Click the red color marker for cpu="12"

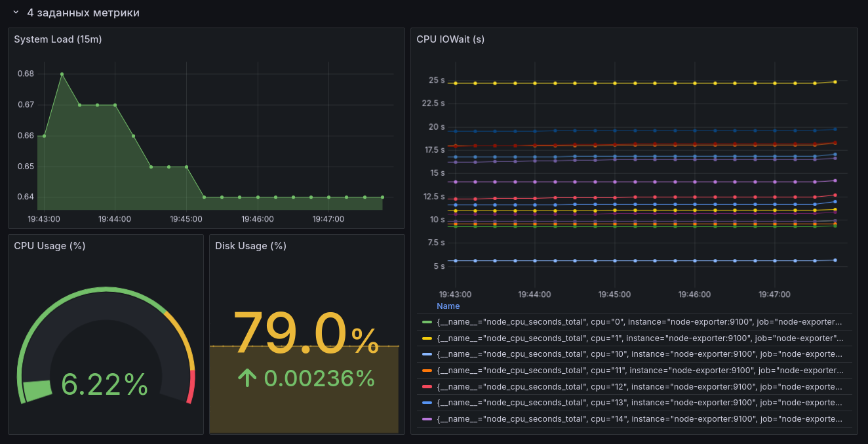(x=427, y=386)
